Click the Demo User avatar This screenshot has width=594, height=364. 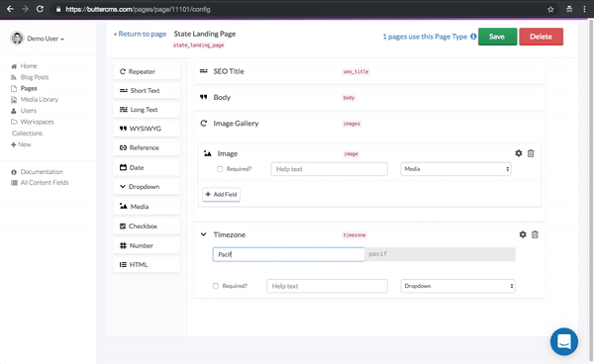tap(17, 39)
